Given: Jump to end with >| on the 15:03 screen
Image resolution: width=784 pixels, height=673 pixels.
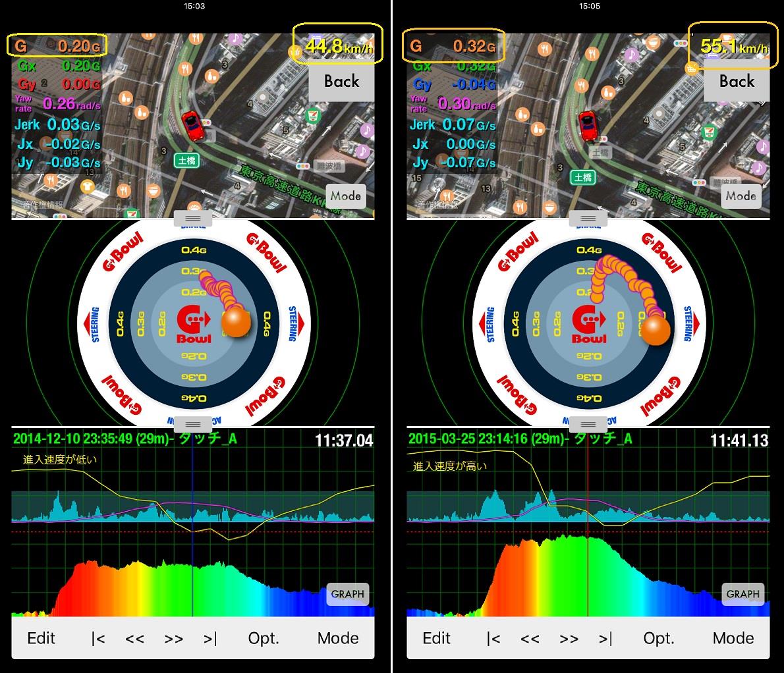Looking at the screenshot, I should (210, 639).
